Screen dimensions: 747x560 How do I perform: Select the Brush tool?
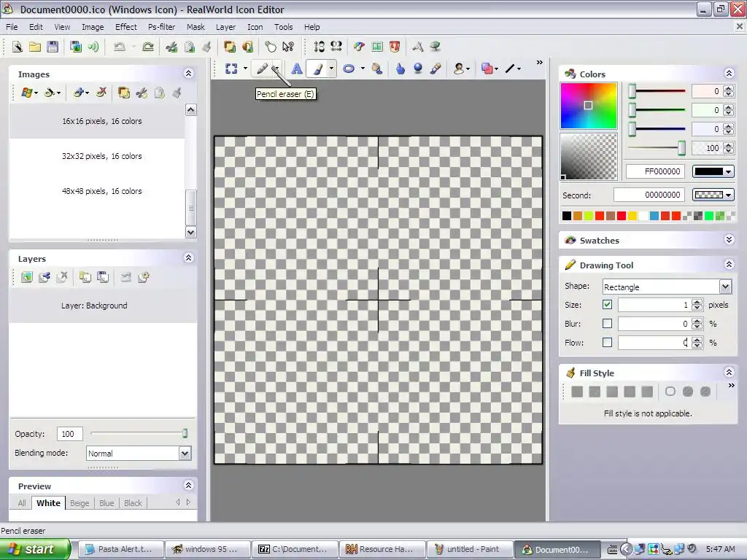(317, 69)
